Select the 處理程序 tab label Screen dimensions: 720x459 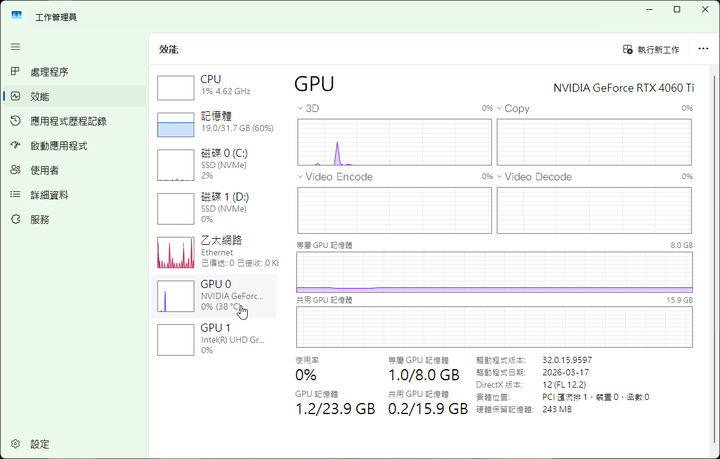pyautogui.click(x=49, y=72)
